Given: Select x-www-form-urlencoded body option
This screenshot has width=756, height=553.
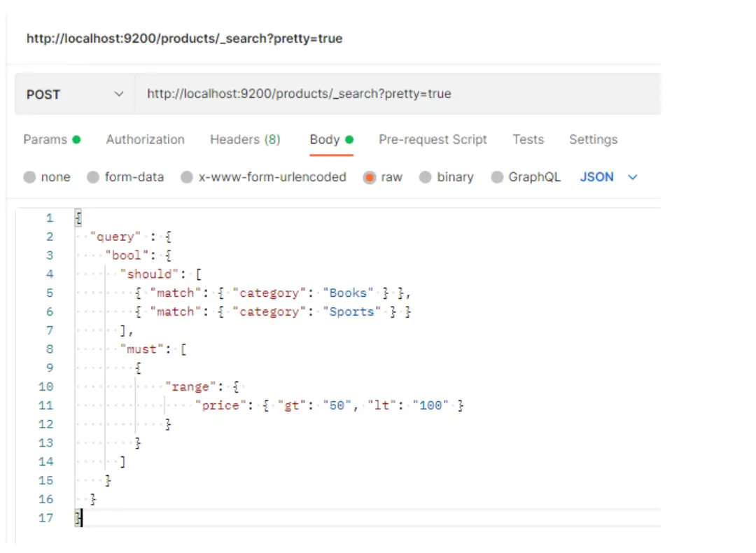Looking at the screenshot, I should tap(187, 178).
